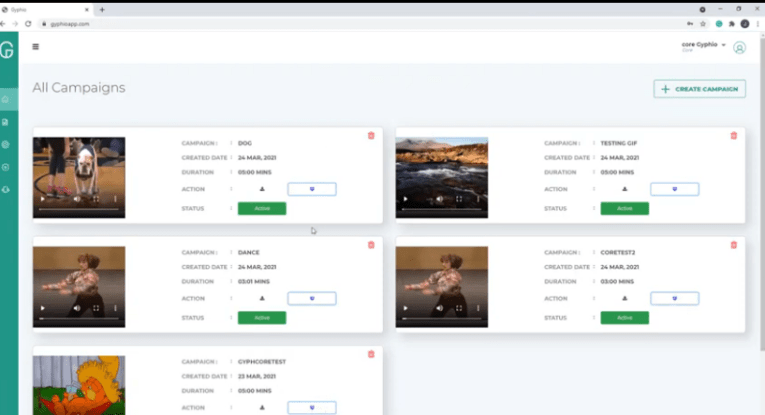Viewport: 765px width, 415px height.
Task: Open more options on TESTING GIF video
Action: 478,199
